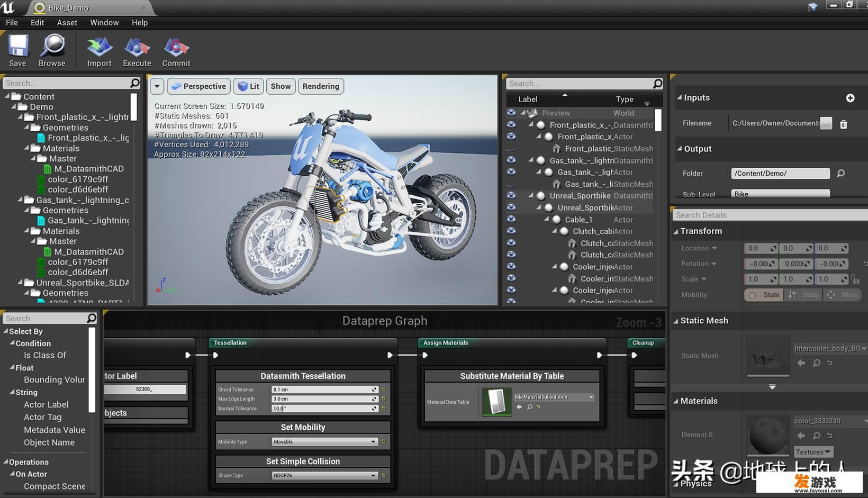This screenshot has height=498, width=868.
Task: Collapse the Static Mesh details section
Action: [x=676, y=321]
